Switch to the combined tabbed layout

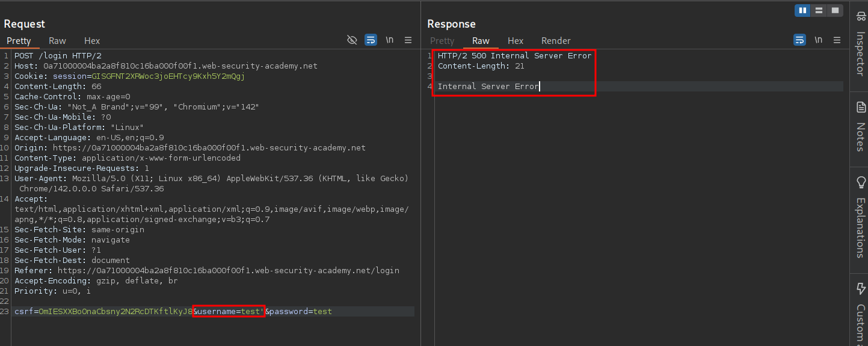point(835,10)
